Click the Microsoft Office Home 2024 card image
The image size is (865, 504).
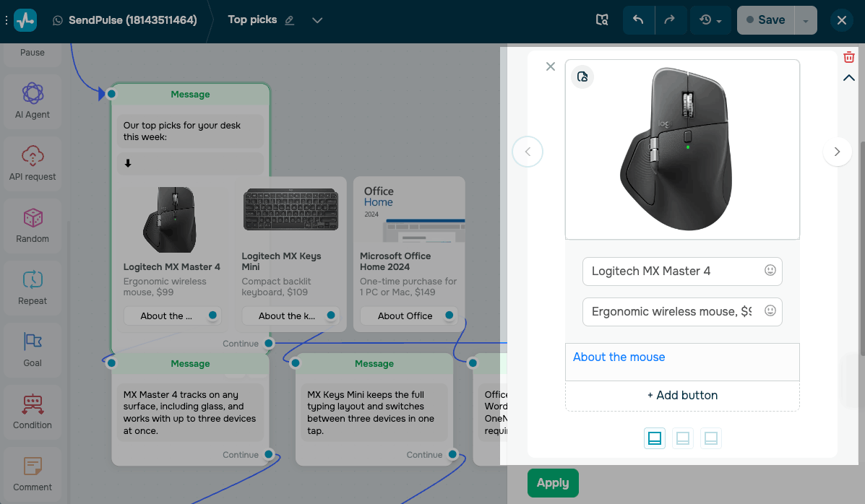[409, 209]
